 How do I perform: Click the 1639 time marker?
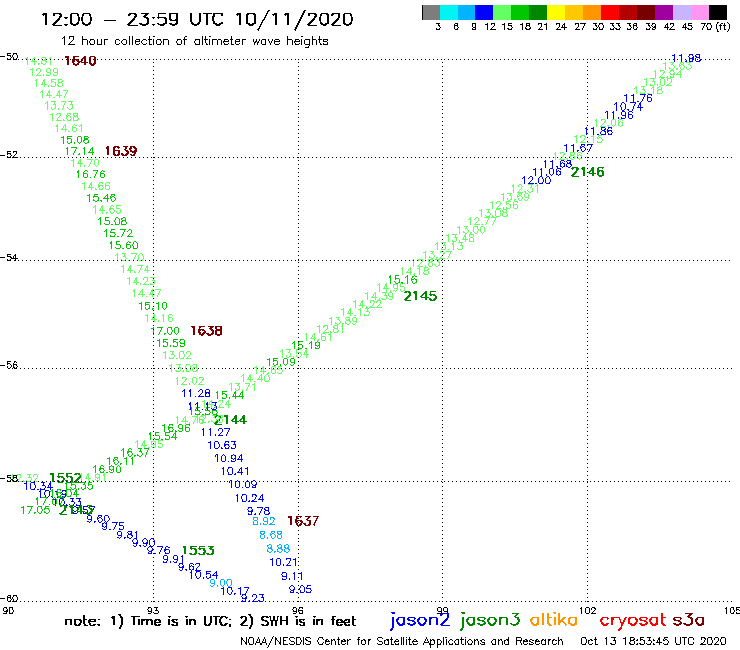[121, 151]
